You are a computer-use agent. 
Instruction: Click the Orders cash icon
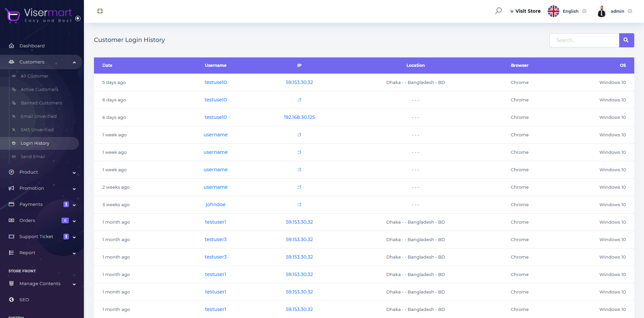(x=11, y=220)
